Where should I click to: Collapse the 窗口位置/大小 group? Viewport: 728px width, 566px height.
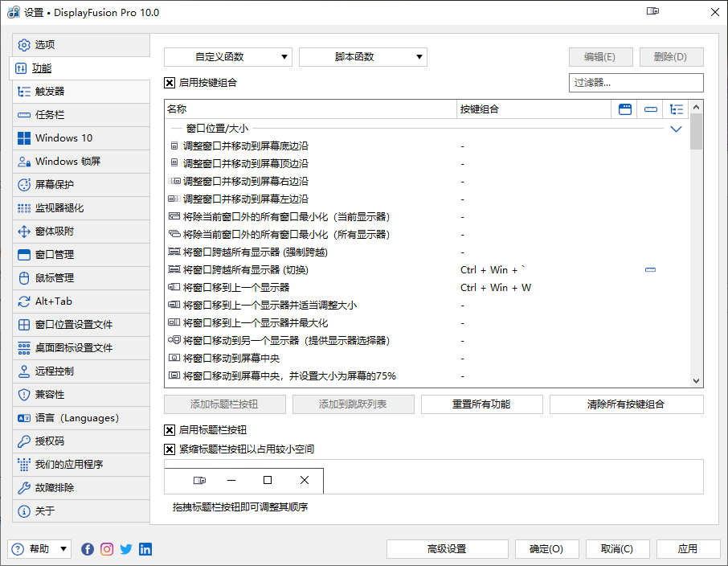point(676,128)
